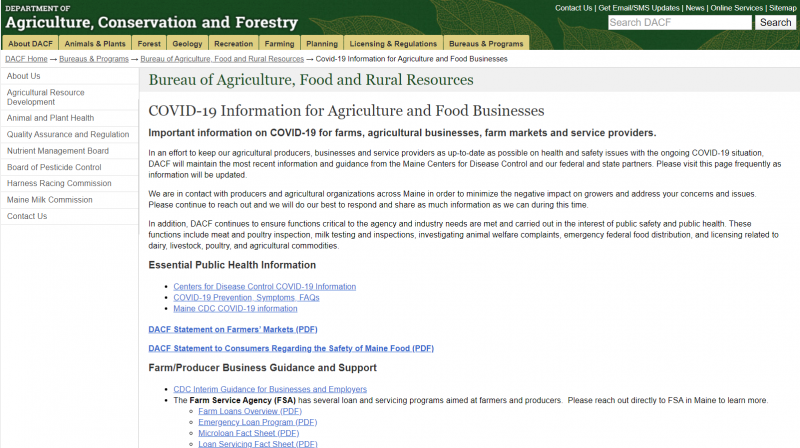Open the Recreation tab
Image resolution: width=800 pixels, height=448 pixels.
click(x=234, y=43)
